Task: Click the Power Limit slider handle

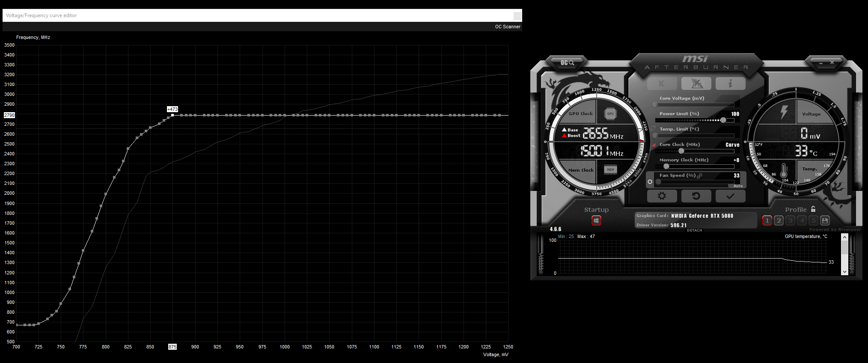Action: 723,120
